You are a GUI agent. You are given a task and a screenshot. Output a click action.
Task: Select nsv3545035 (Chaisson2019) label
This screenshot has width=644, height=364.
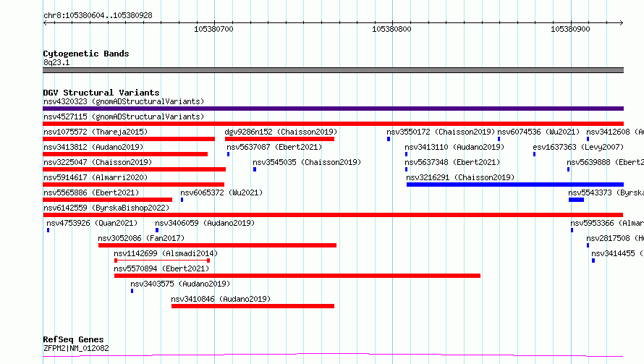click(307, 162)
